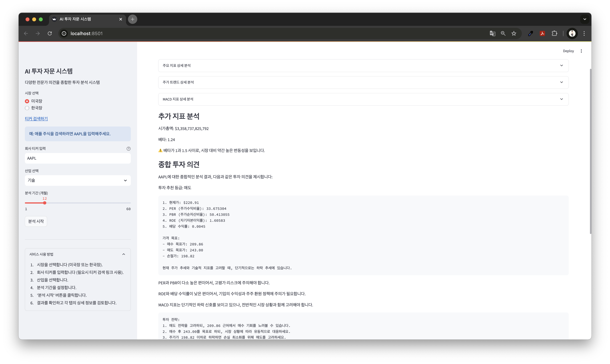Image resolution: width=610 pixels, height=364 pixels.
Task: Click the zoom magnifier icon in address bar
Action: click(503, 33)
